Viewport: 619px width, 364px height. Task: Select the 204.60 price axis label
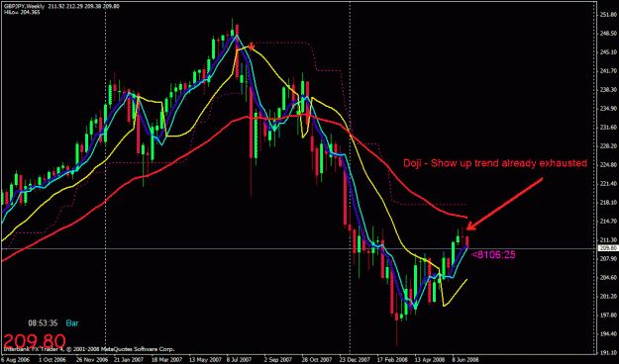click(608, 277)
